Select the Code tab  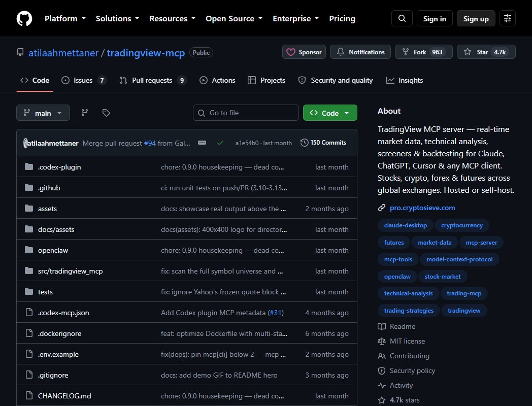click(35, 80)
